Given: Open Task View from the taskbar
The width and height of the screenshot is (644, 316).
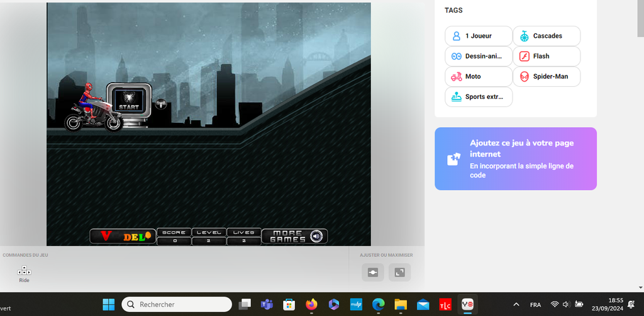Looking at the screenshot, I should pyautogui.click(x=245, y=305).
